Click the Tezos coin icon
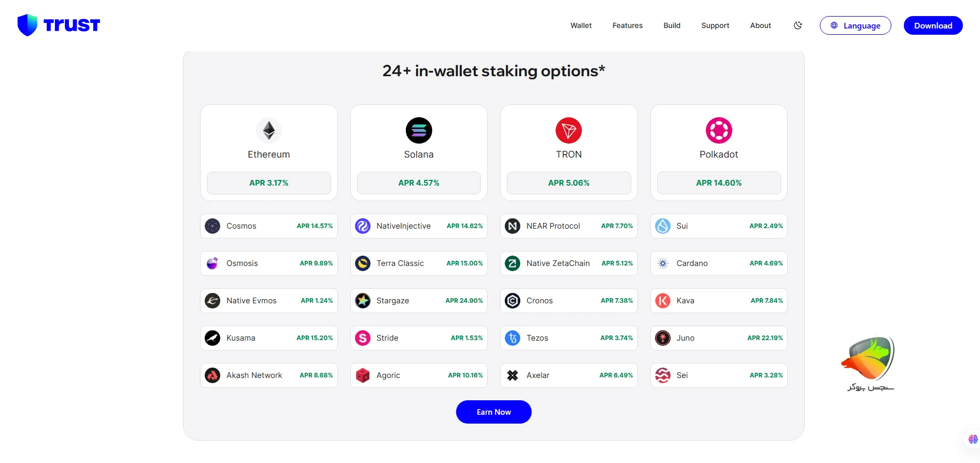Image resolution: width=980 pixels, height=463 pixels. coord(513,338)
